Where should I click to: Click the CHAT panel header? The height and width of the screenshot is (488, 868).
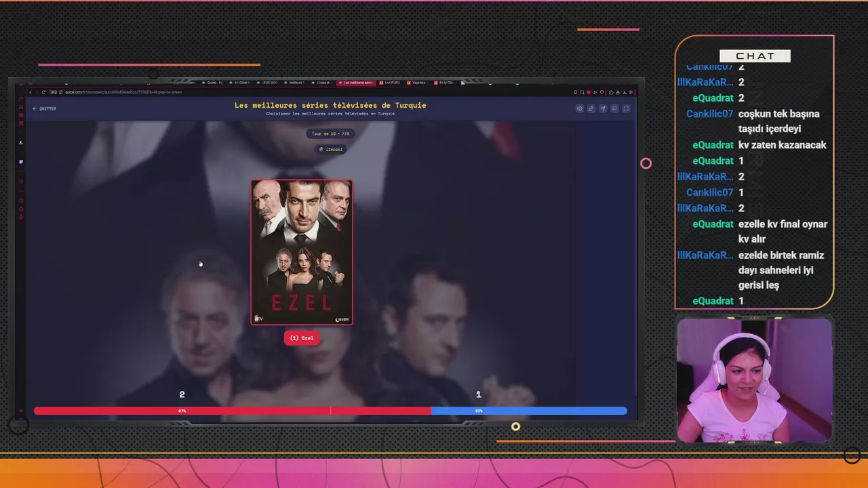point(755,56)
